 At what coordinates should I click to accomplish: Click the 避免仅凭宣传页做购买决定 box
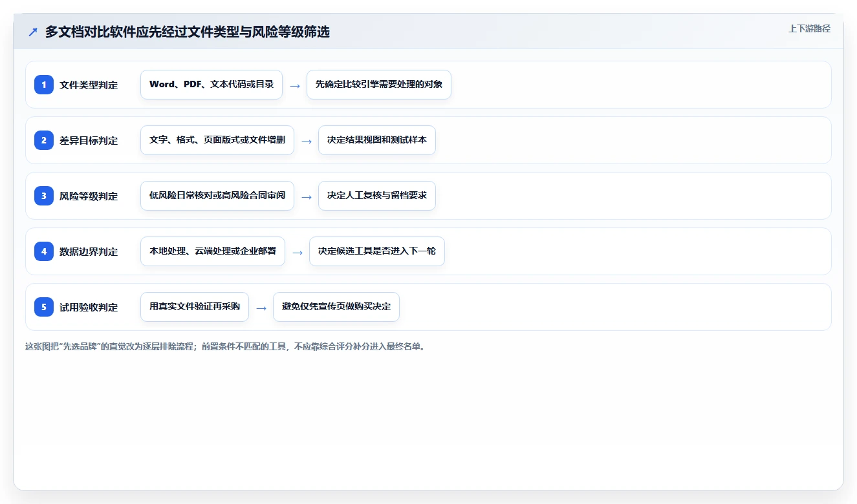point(336,306)
